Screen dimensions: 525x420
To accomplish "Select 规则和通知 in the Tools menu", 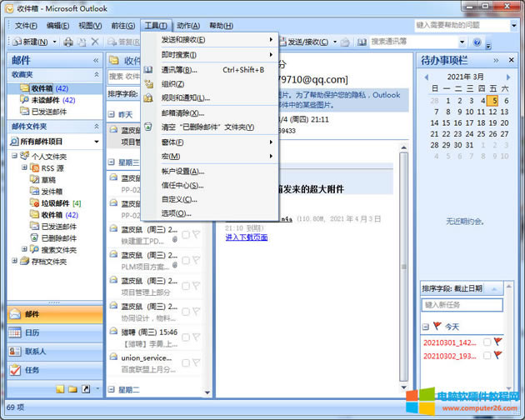I will [185, 97].
